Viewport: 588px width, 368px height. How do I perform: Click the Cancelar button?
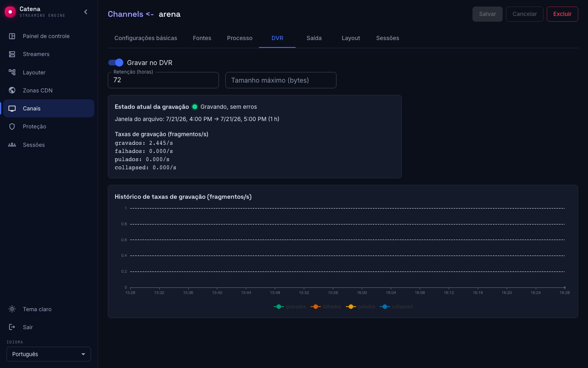pos(525,14)
